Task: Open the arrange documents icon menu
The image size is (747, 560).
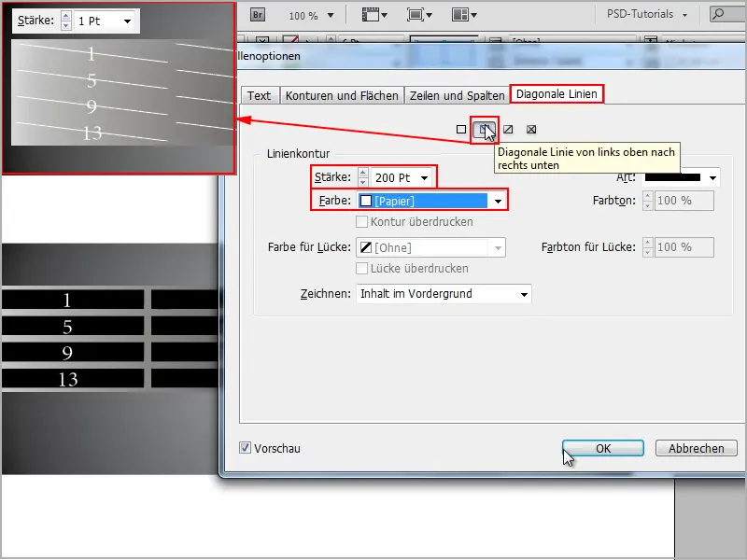Action: tap(464, 15)
